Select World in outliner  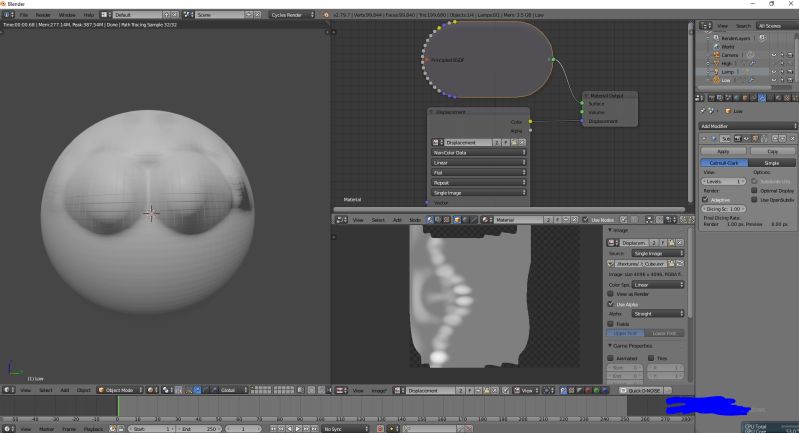(x=728, y=46)
